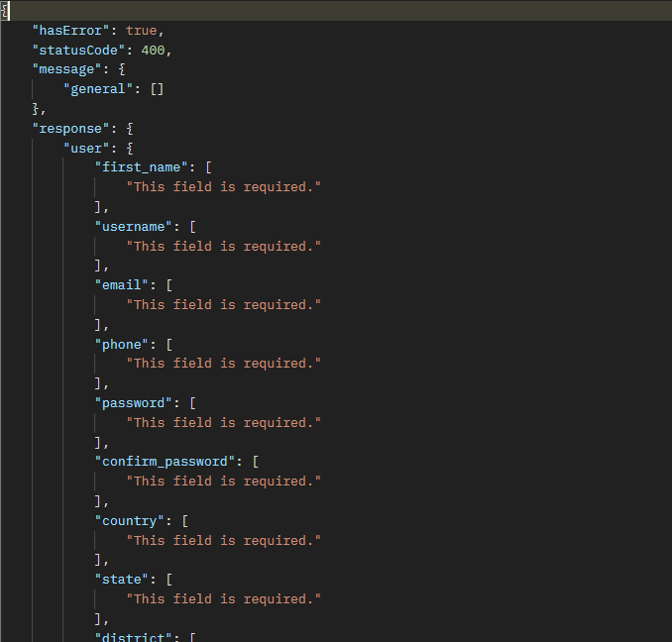Select the required error under email

click(223, 304)
